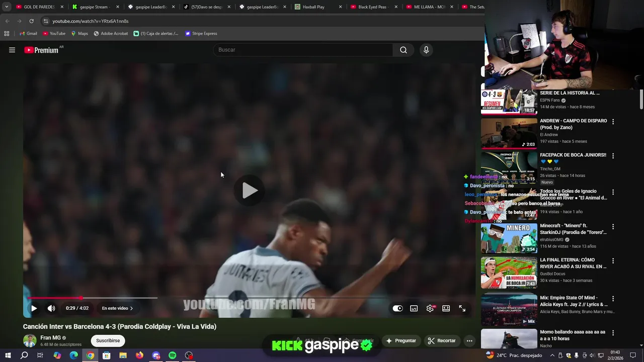The width and height of the screenshot is (644, 362).
Task: Play the video with the control bar play button
Action: [x=34, y=308]
